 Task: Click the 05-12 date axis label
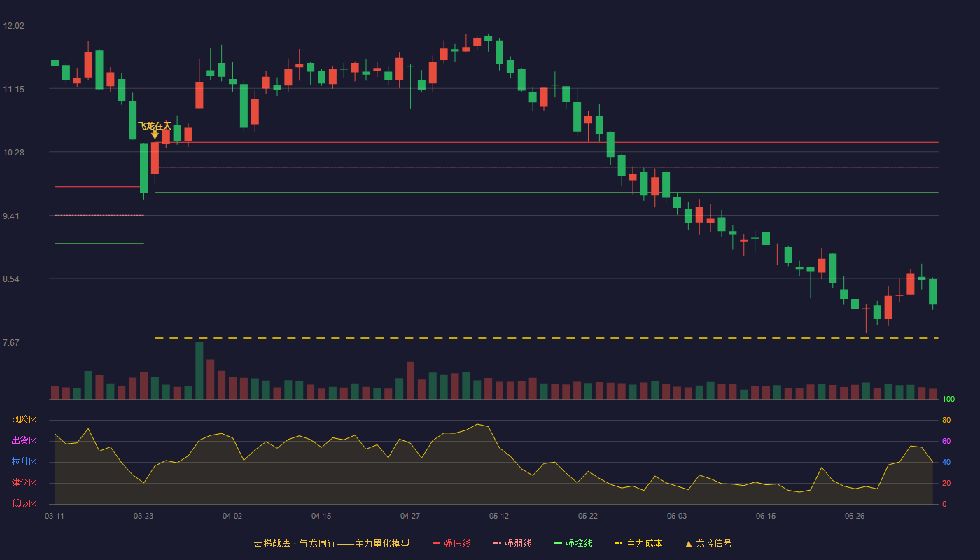499,516
